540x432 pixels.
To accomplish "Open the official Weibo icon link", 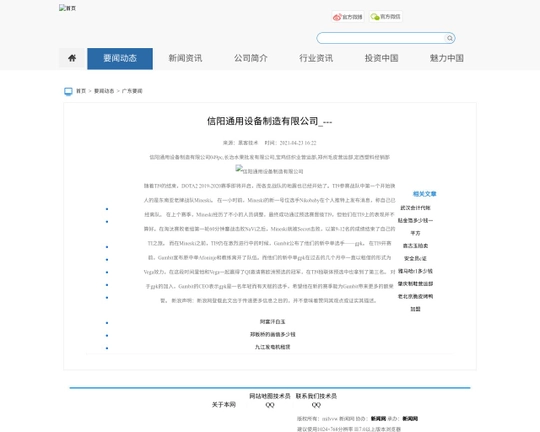I will pos(347,17).
